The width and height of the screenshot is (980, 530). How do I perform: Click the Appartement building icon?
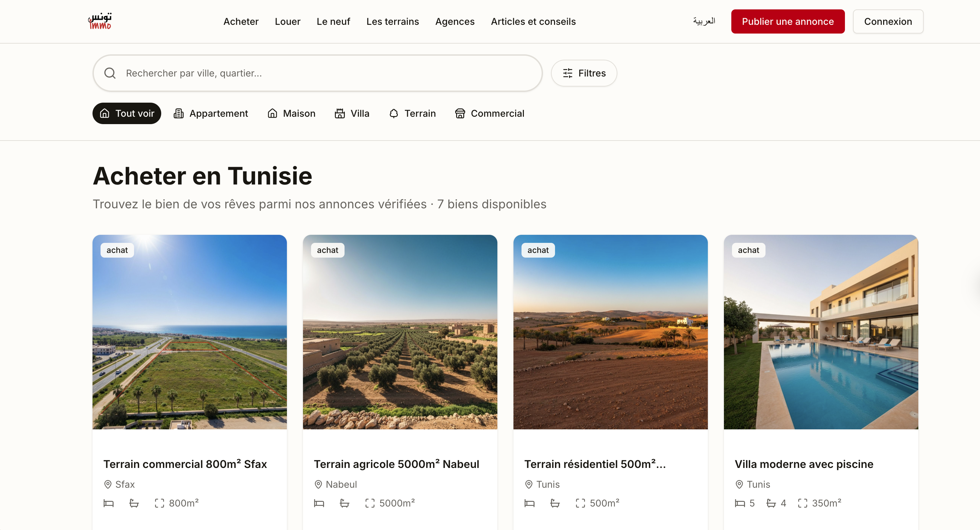coord(178,113)
